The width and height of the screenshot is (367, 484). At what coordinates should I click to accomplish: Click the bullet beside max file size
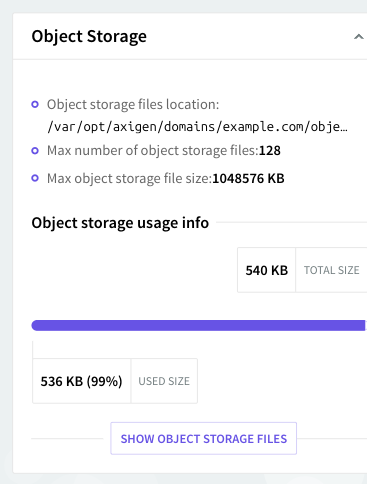(35, 178)
